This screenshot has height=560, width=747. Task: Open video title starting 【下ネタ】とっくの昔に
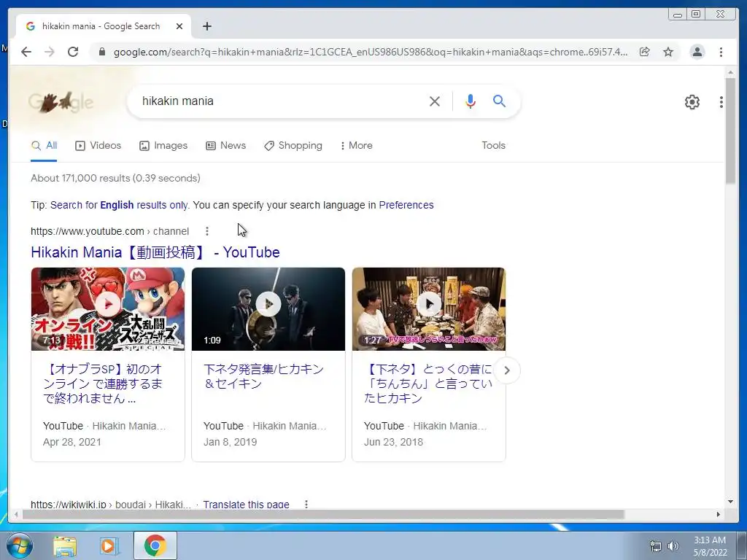pos(427,384)
